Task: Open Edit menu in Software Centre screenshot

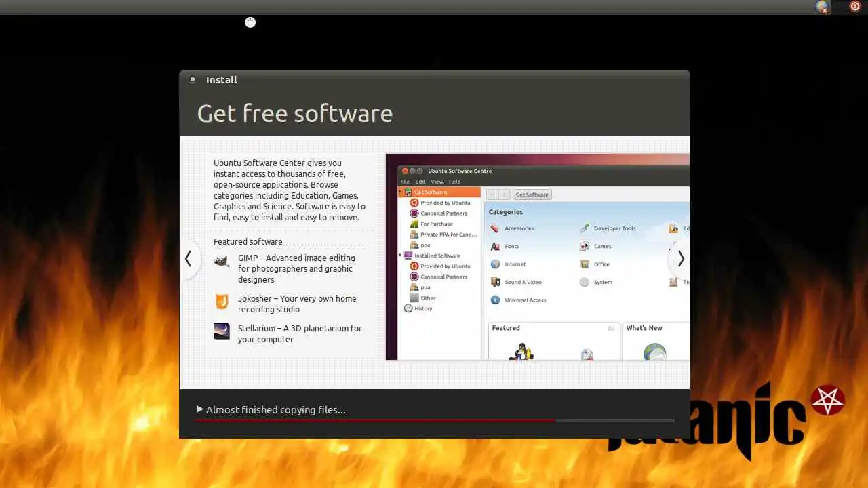Action: point(420,182)
